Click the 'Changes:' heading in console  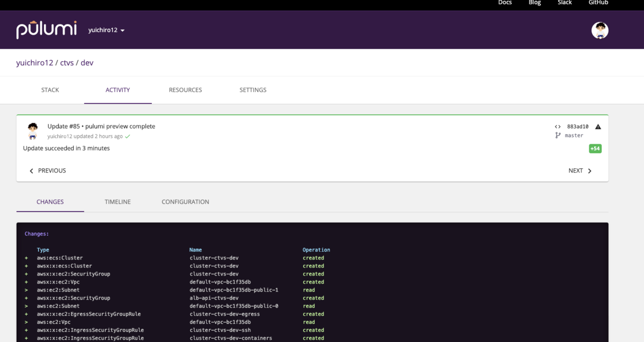click(36, 234)
